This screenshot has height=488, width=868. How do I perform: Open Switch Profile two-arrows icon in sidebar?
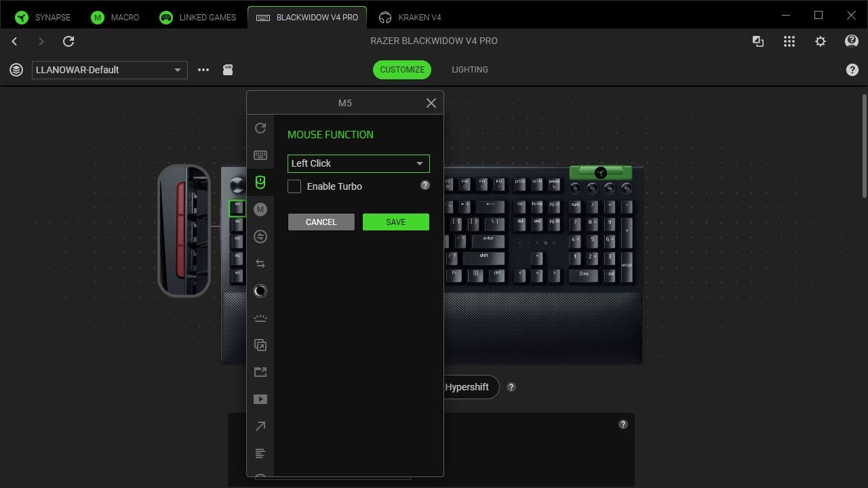(260, 264)
